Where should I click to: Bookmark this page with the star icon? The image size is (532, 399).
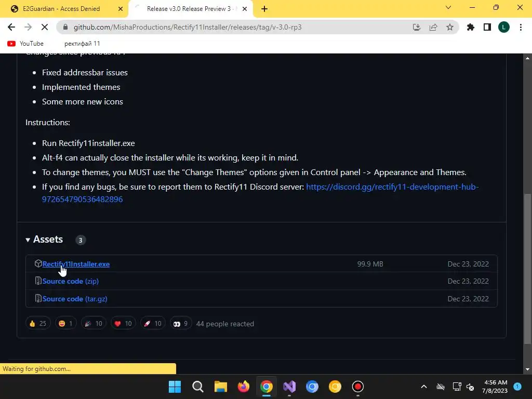[450, 27]
